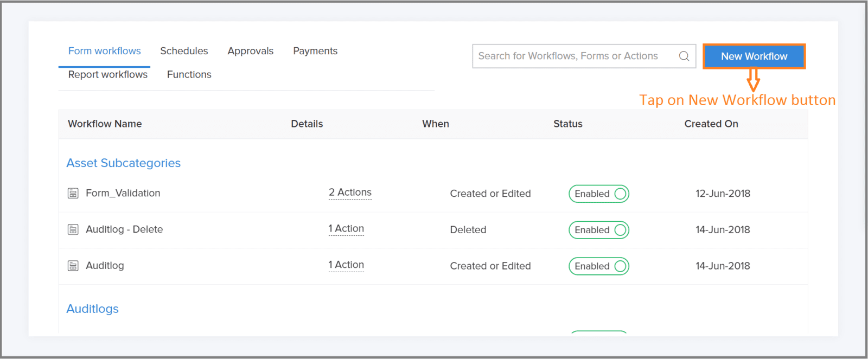Toggle the Enabled switch for the Created or Edited Auditlog row

(x=598, y=266)
